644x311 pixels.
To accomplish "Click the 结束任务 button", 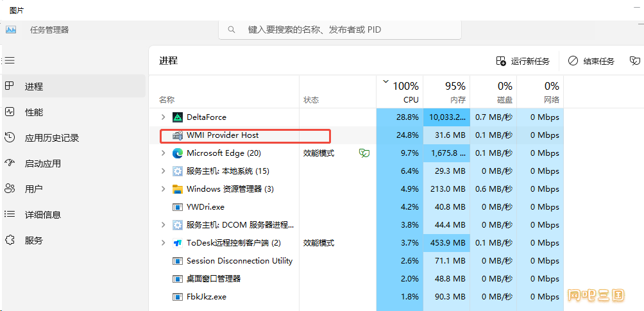I will tap(591, 61).
